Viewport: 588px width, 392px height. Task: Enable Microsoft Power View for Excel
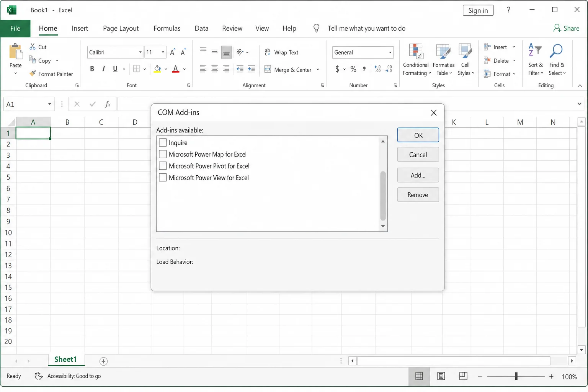pyautogui.click(x=163, y=177)
